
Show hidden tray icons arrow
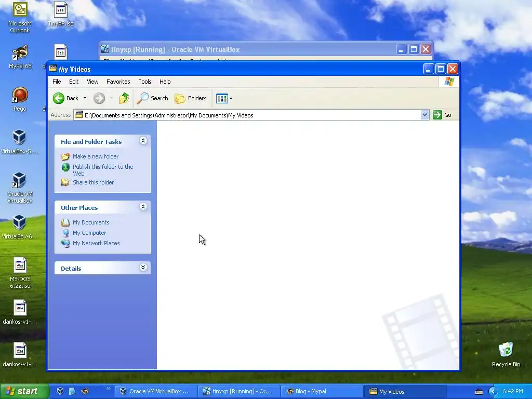(x=493, y=392)
